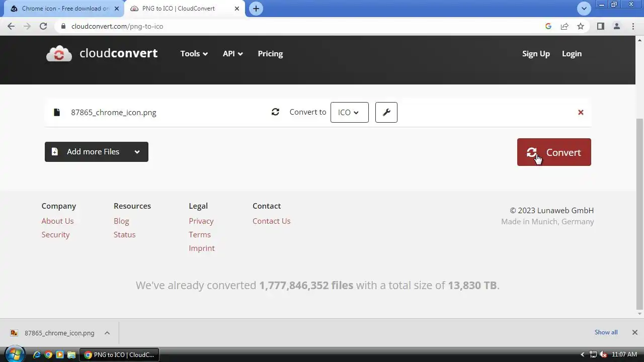Click Sign Up in the header
Viewport: 644px width, 362px height.
tap(536, 53)
